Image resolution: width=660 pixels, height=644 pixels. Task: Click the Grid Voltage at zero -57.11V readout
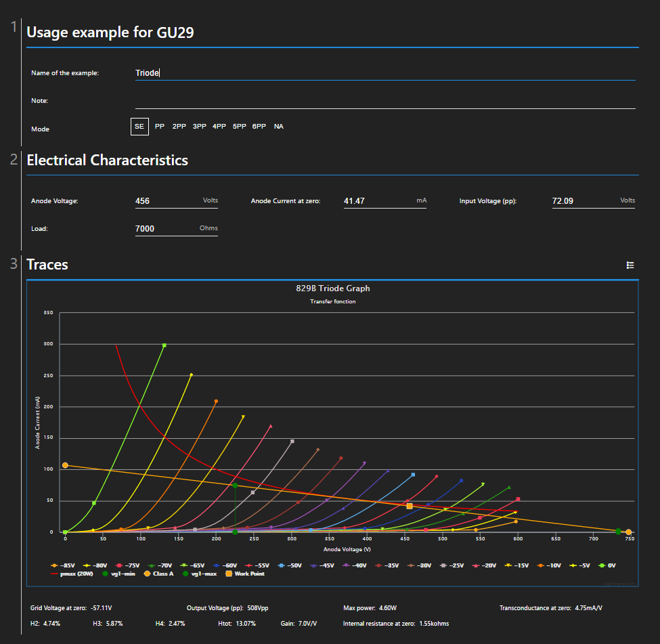[x=71, y=608]
